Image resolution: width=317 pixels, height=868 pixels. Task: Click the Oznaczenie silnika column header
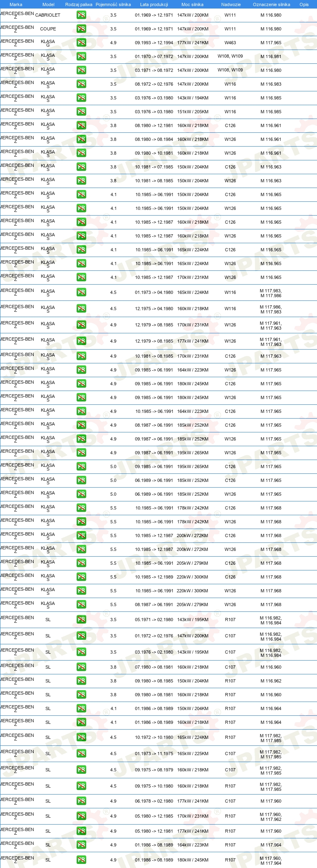271,4
